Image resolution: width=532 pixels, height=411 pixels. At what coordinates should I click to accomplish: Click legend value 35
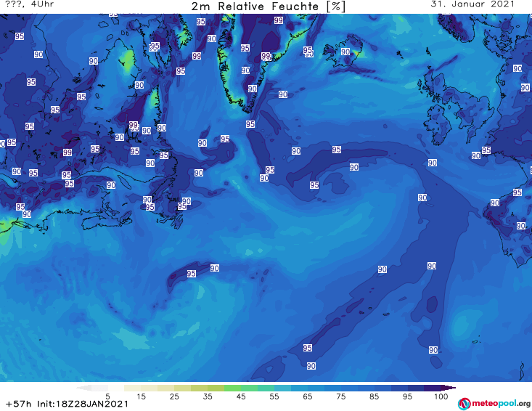(208, 396)
